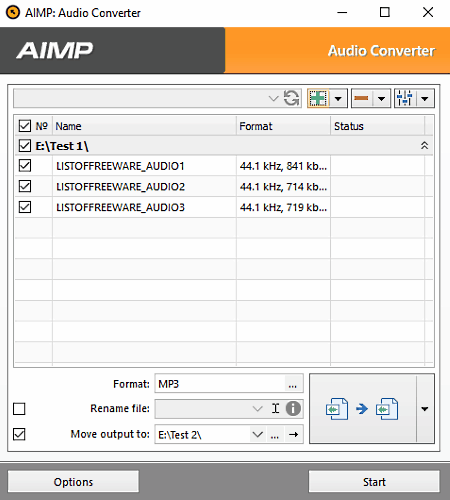
Task: Click the text cursor macro icon
Action: pos(275,409)
